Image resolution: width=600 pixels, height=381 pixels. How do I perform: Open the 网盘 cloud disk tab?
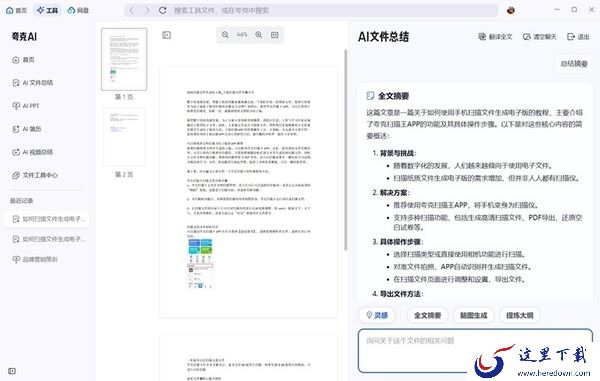pyautogui.click(x=78, y=10)
